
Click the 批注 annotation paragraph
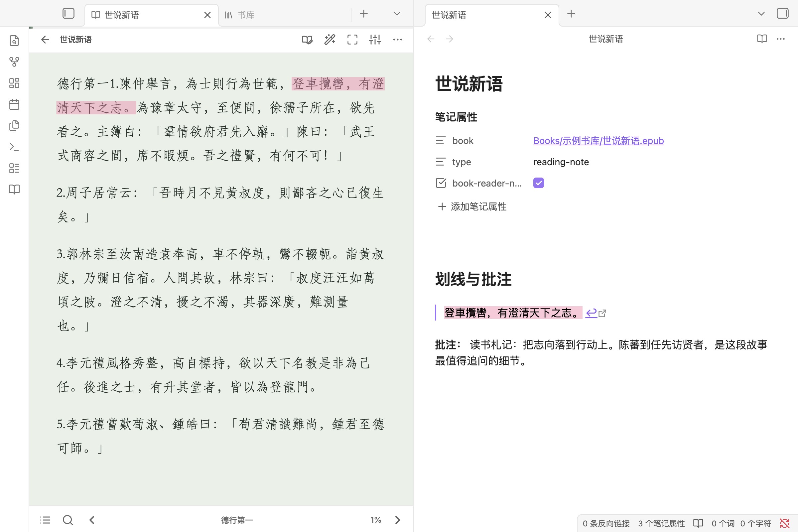click(x=601, y=352)
